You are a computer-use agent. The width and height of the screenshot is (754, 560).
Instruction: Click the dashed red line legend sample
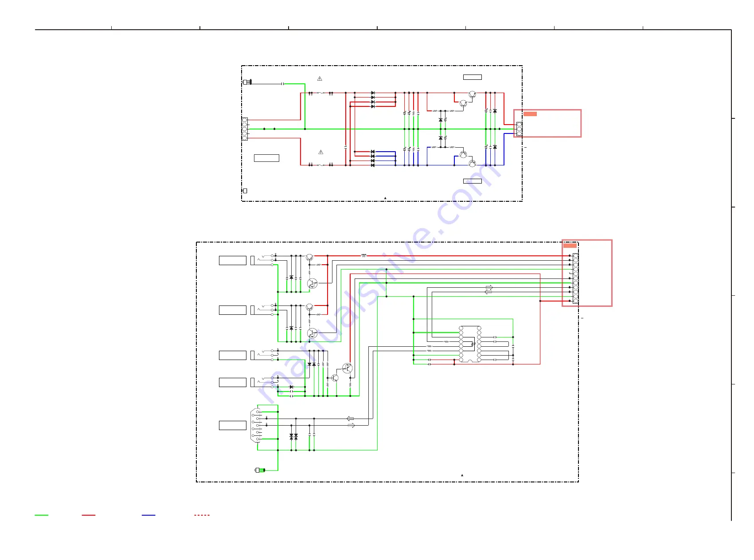click(x=202, y=515)
